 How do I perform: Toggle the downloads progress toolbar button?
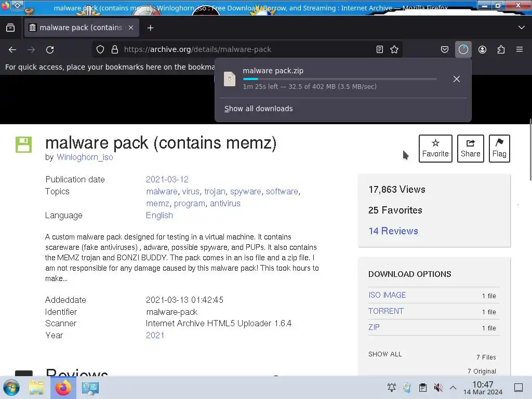(x=463, y=49)
